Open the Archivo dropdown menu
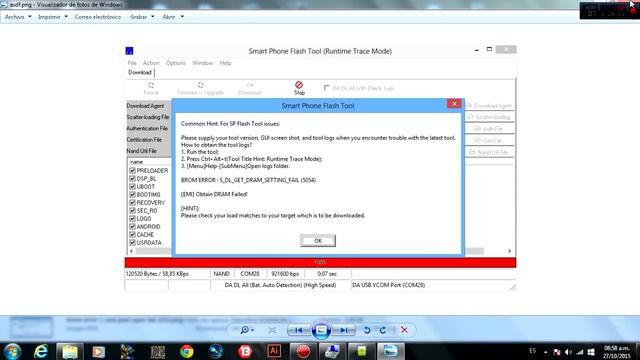The image size is (640, 360). pyautogui.click(x=18, y=17)
